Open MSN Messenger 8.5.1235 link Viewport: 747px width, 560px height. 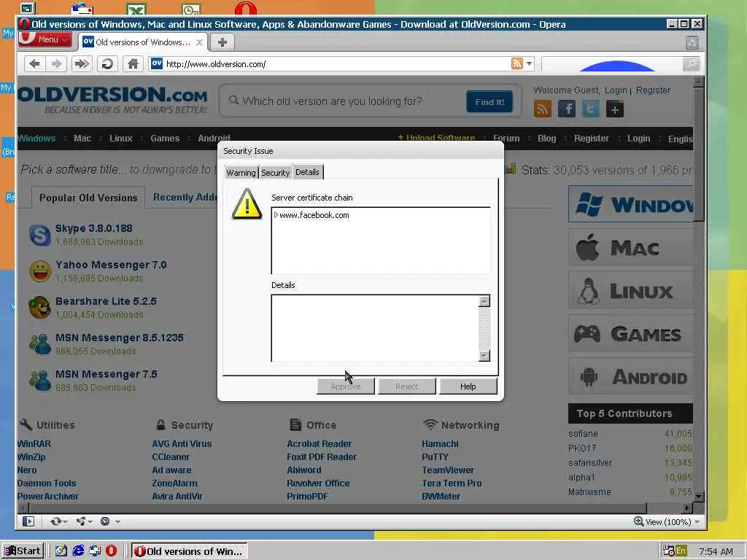119,338
